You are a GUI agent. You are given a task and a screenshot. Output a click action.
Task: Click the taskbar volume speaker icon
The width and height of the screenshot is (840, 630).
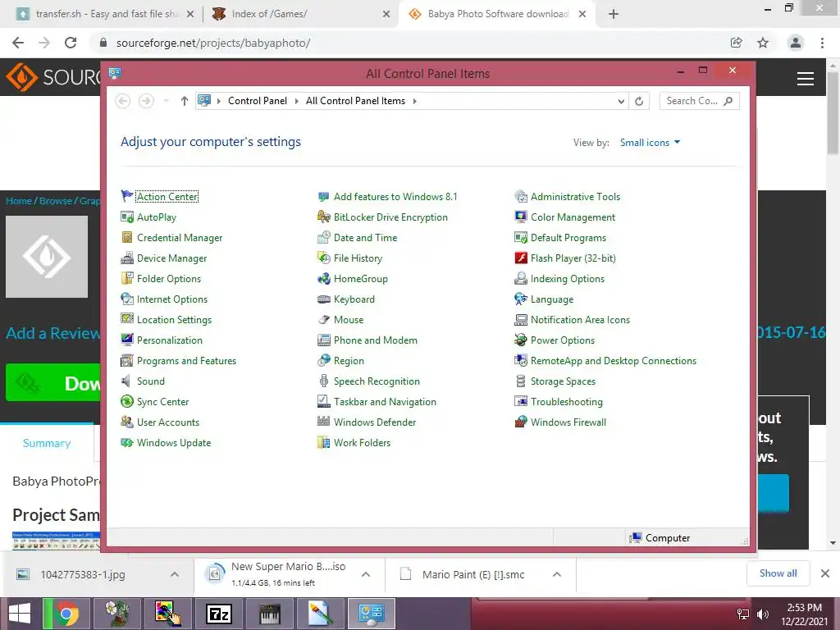(763, 614)
